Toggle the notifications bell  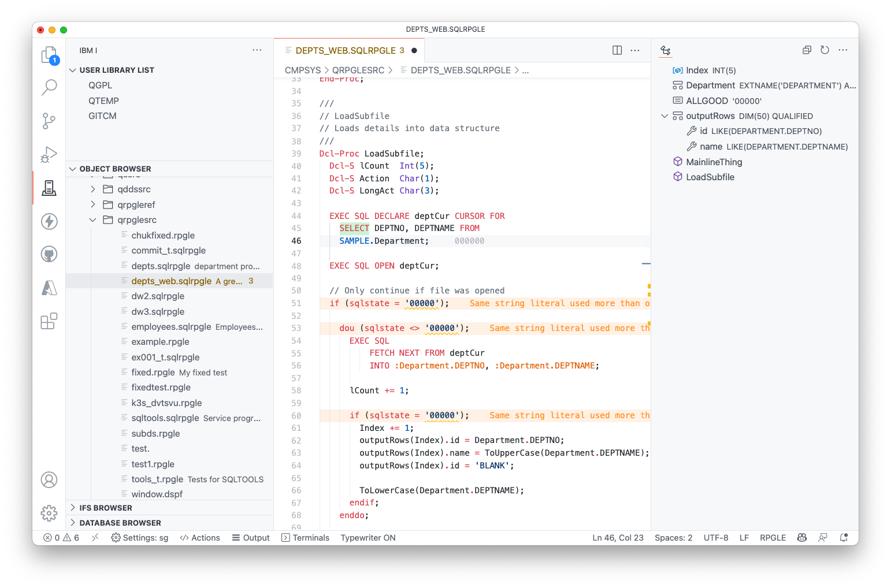pos(844,537)
